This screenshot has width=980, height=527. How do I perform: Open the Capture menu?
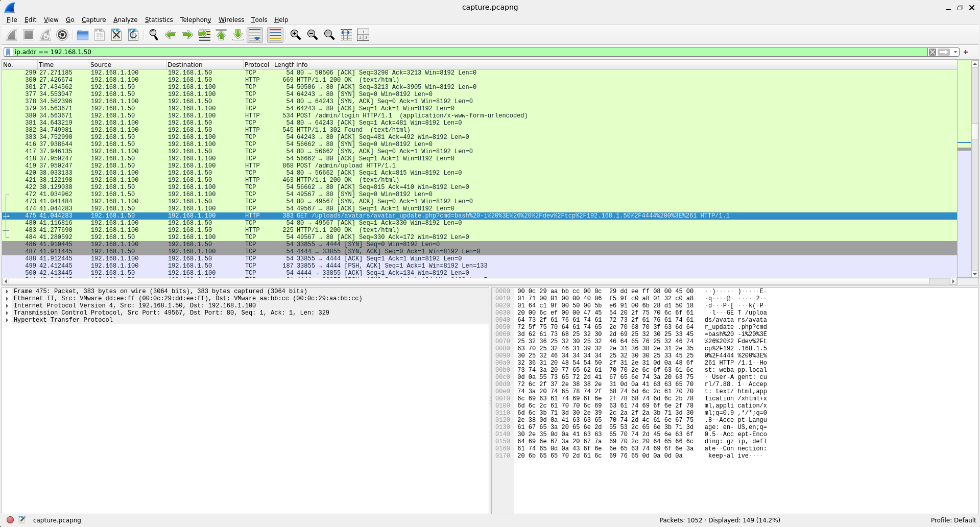[94, 19]
